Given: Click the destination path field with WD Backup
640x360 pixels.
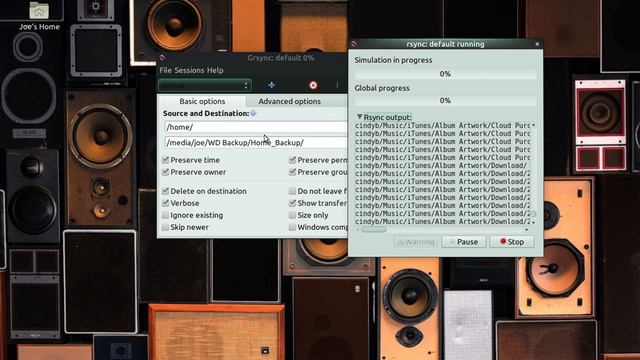Looking at the screenshot, I should pos(256,142).
